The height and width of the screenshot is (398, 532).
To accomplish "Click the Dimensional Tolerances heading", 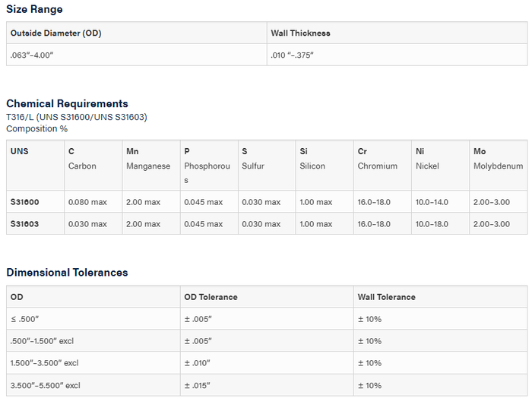I will point(67,273).
